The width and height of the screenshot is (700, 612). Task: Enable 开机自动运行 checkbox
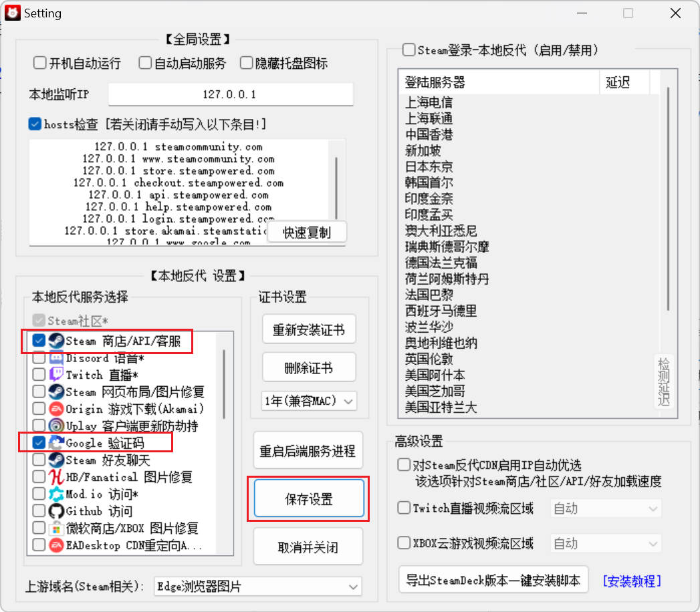39,62
